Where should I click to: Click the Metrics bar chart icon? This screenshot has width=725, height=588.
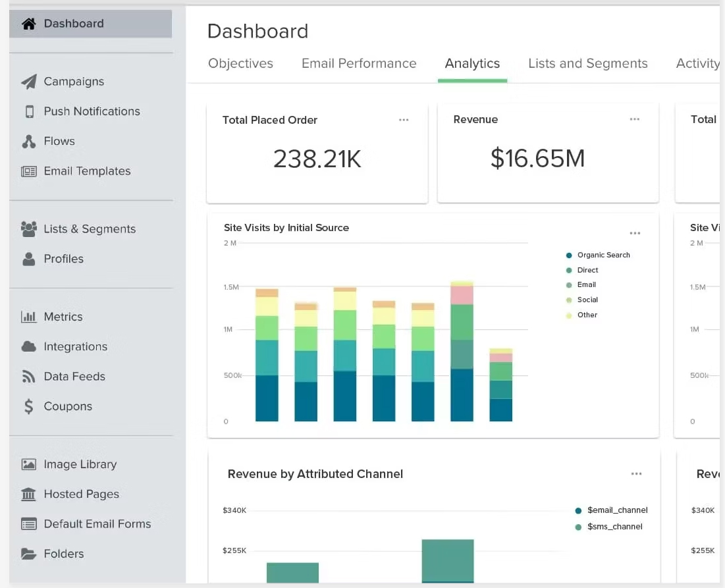point(28,317)
